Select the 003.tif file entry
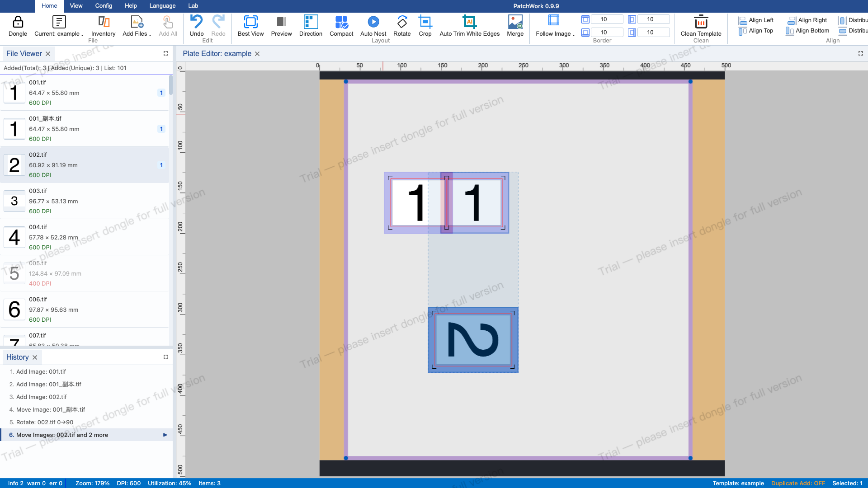The height and width of the screenshot is (488, 868). (85, 201)
